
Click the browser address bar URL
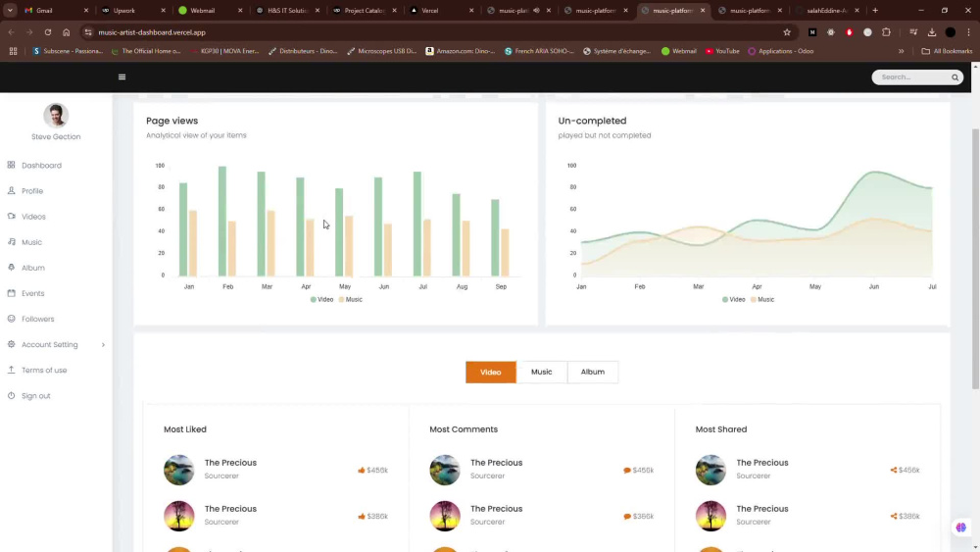(152, 32)
